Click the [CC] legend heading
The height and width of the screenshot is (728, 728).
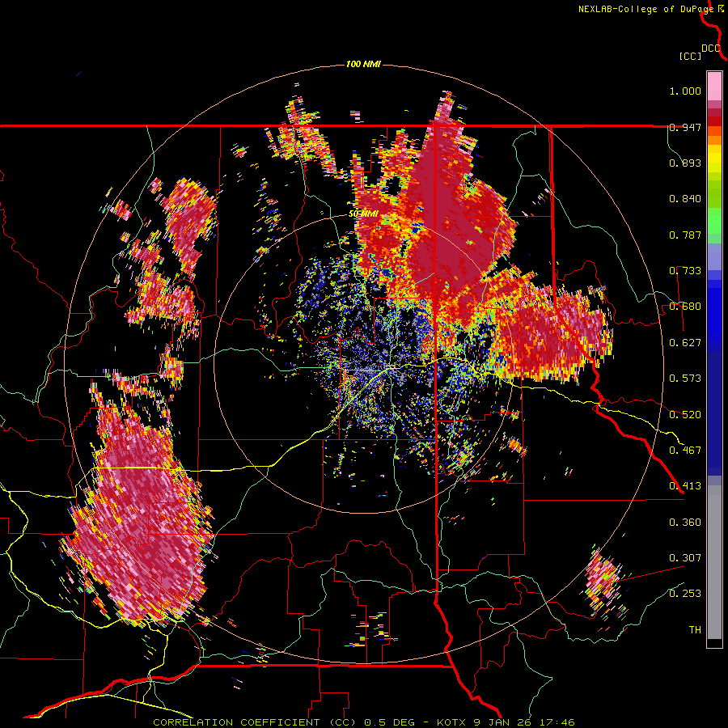690,56
